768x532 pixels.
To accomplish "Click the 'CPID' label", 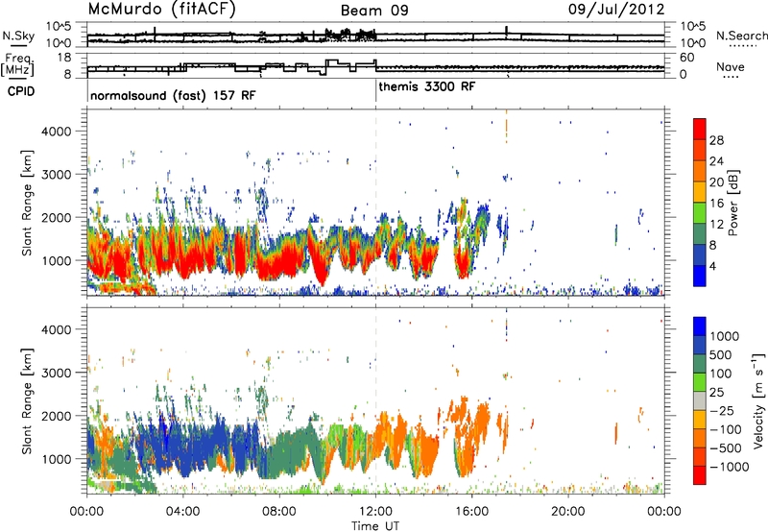I will (x=21, y=91).
